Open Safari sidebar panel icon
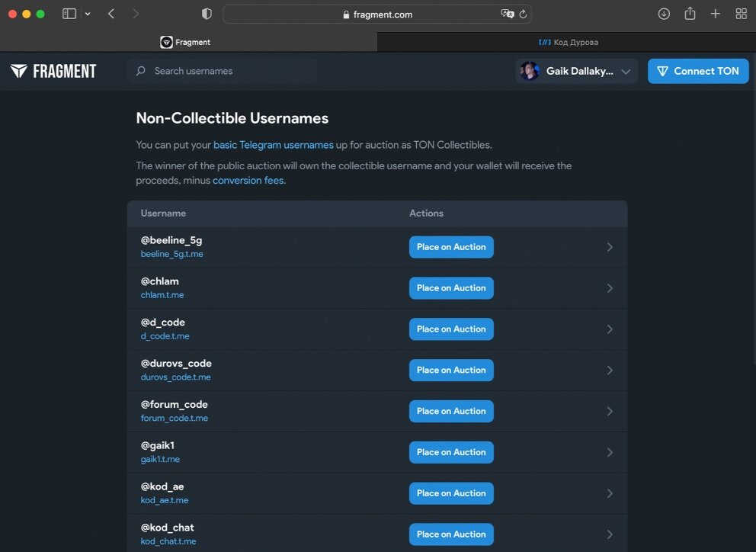Viewport: 756px width, 552px height. tap(69, 14)
